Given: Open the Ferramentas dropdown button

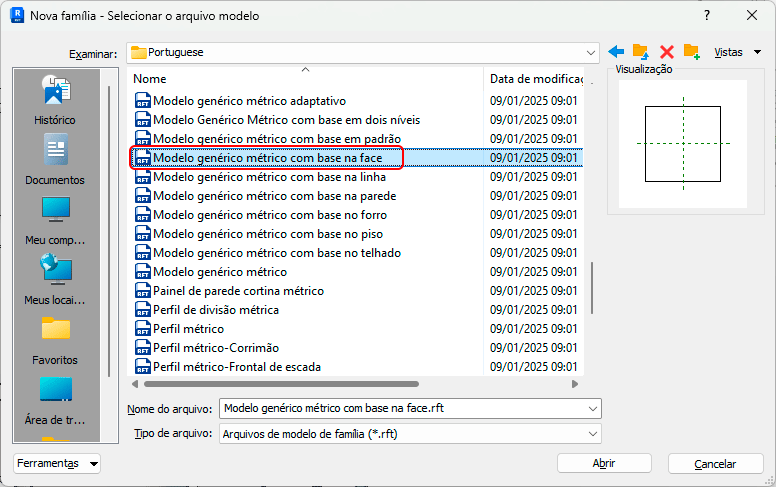Looking at the screenshot, I should [57, 464].
